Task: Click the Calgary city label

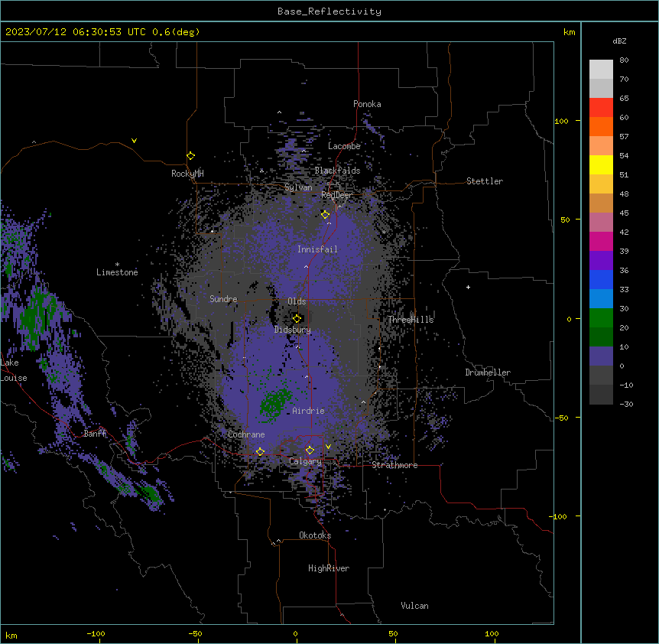Action: pyautogui.click(x=305, y=461)
